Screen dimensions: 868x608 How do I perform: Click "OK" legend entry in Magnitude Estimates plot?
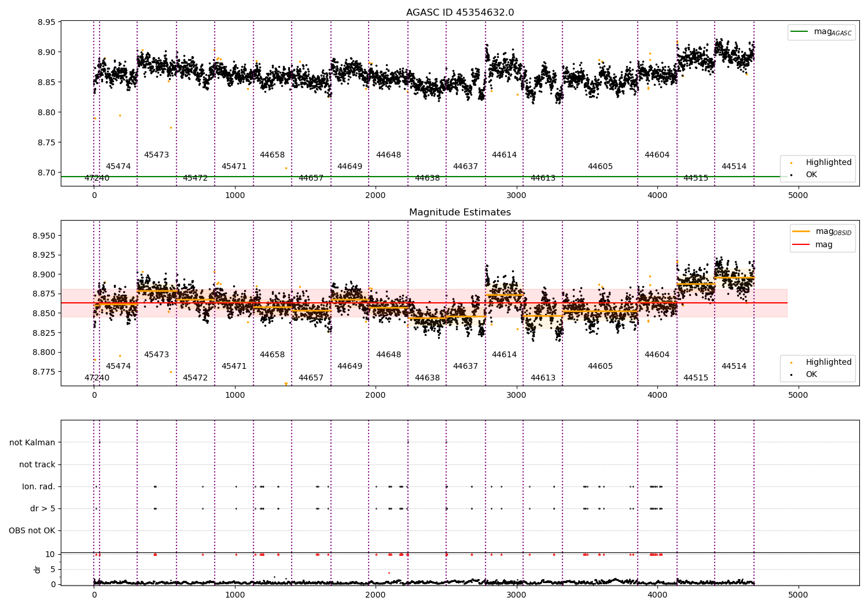click(x=811, y=374)
